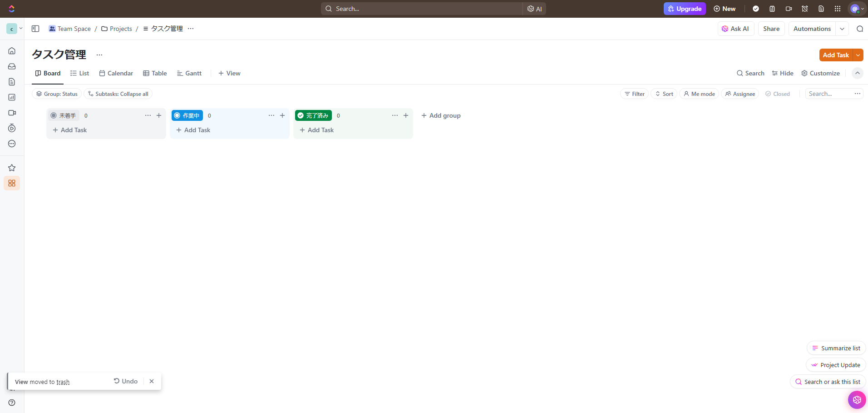Click Add group

pos(441,115)
